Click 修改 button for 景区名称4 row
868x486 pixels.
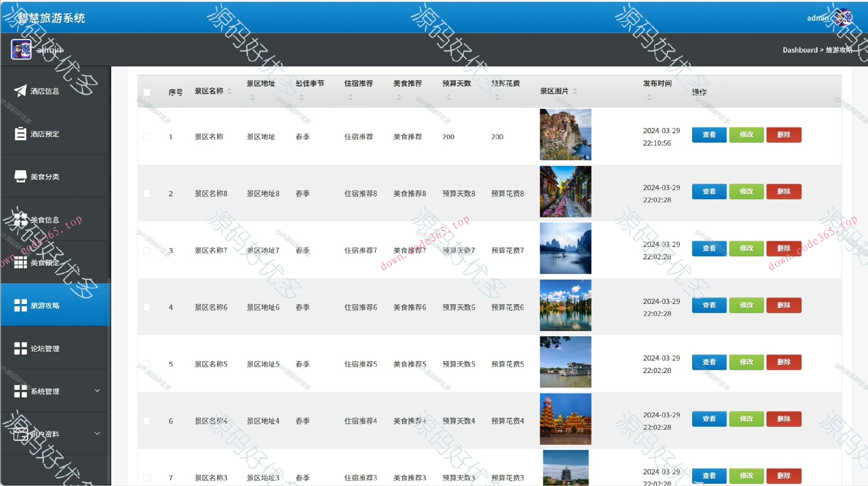[746, 419]
